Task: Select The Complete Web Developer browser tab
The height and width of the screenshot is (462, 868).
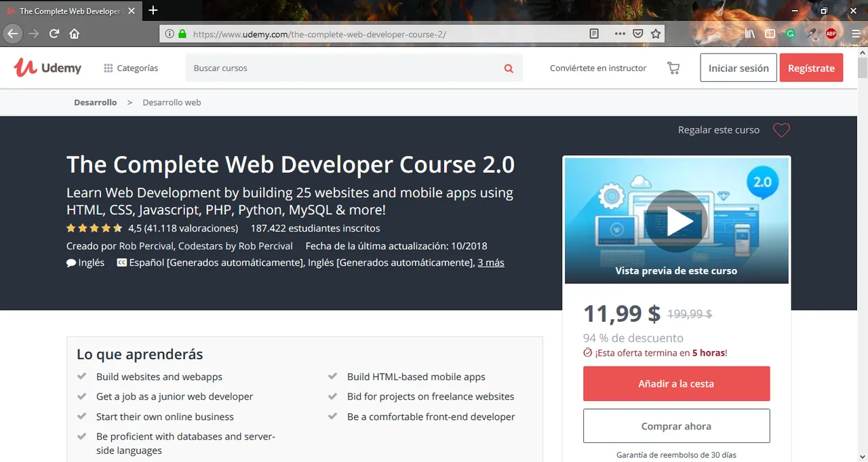Action: click(x=71, y=11)
